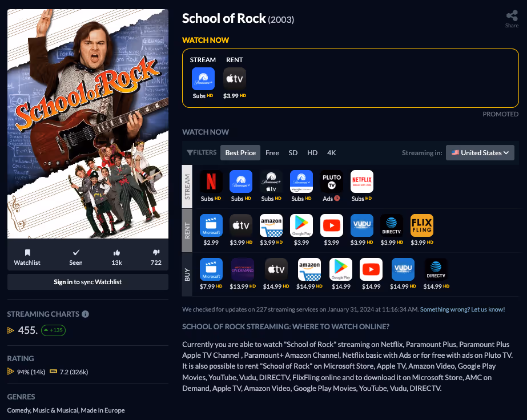Open promoted Paramount+ stream offer
This screenshot has height=420, width=527.
pos(203,79)
